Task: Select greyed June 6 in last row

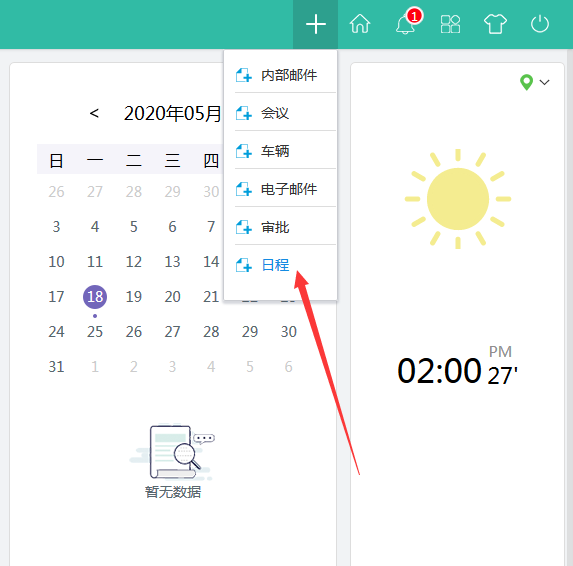Action: (x=289, y=367)
